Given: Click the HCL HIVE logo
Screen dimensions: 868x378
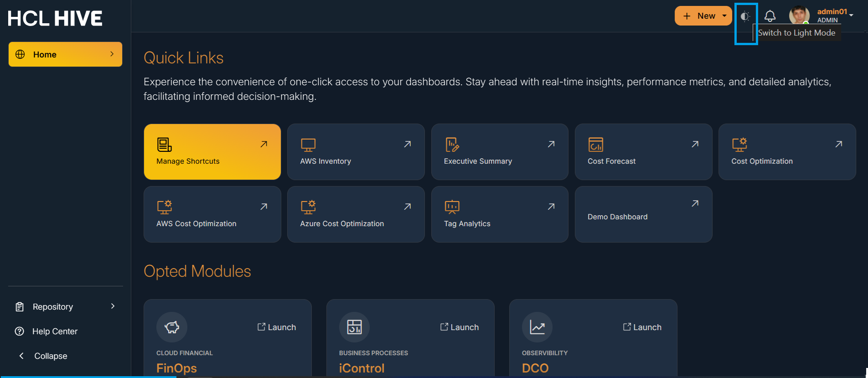Looking at the screenshot, I should click(x=55, y=19).
